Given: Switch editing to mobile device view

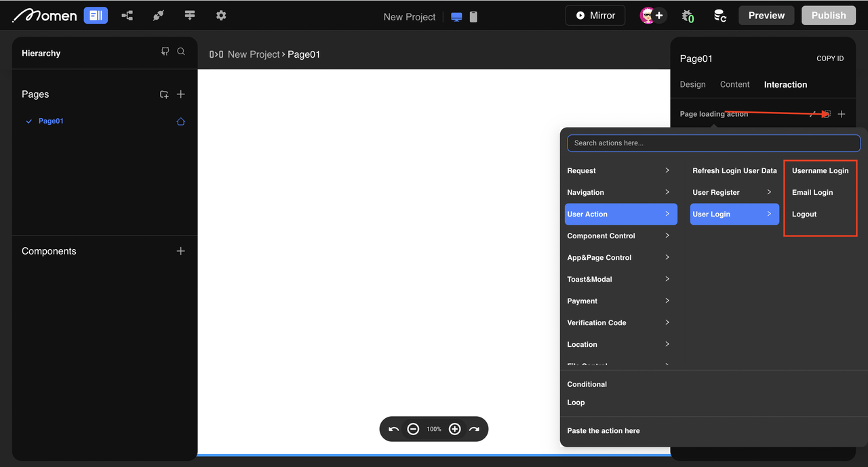Looking at the screenshot, I should (x=473, y=17).
